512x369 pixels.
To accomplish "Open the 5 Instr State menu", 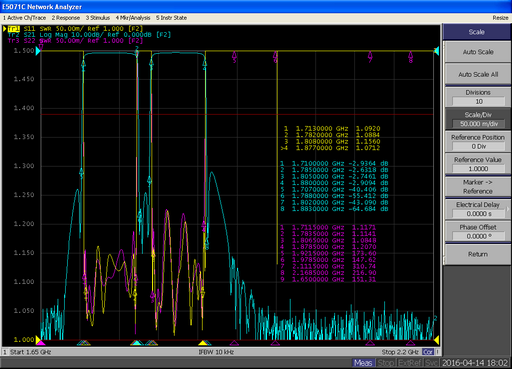I will click(x=171, y=18).
